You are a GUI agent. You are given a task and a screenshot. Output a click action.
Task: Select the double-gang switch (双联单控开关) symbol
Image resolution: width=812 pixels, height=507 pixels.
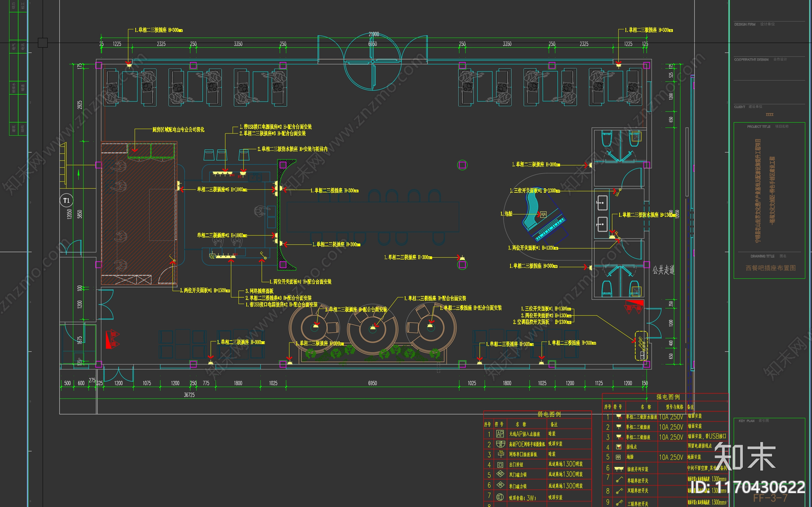coord(619,491)
